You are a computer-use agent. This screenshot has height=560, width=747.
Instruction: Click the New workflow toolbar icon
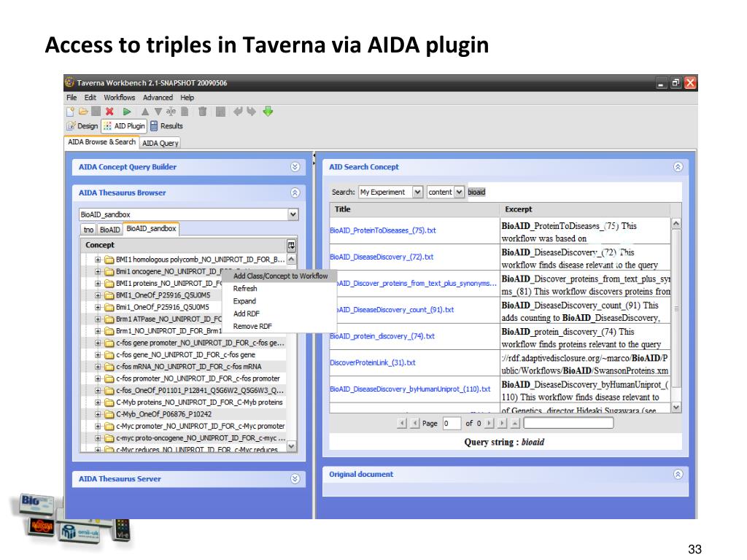pos(71,112)
